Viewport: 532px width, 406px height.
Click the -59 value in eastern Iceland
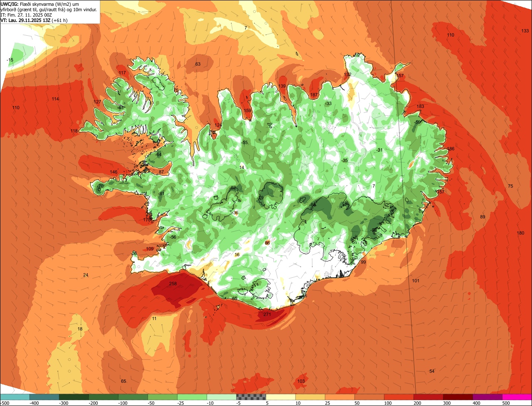tap(418, 122)
